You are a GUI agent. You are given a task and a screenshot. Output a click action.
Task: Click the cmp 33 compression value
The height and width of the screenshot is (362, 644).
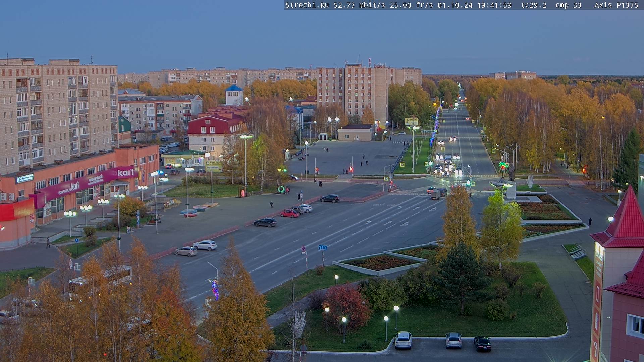(568, 5)
